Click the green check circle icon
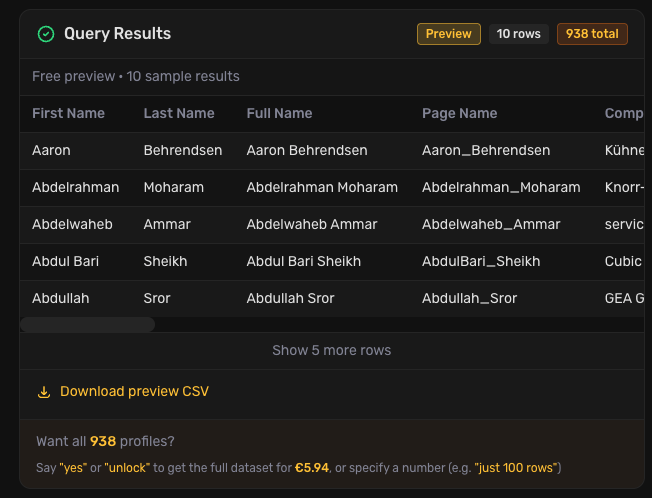652x498 pixels. coord(46,34)
